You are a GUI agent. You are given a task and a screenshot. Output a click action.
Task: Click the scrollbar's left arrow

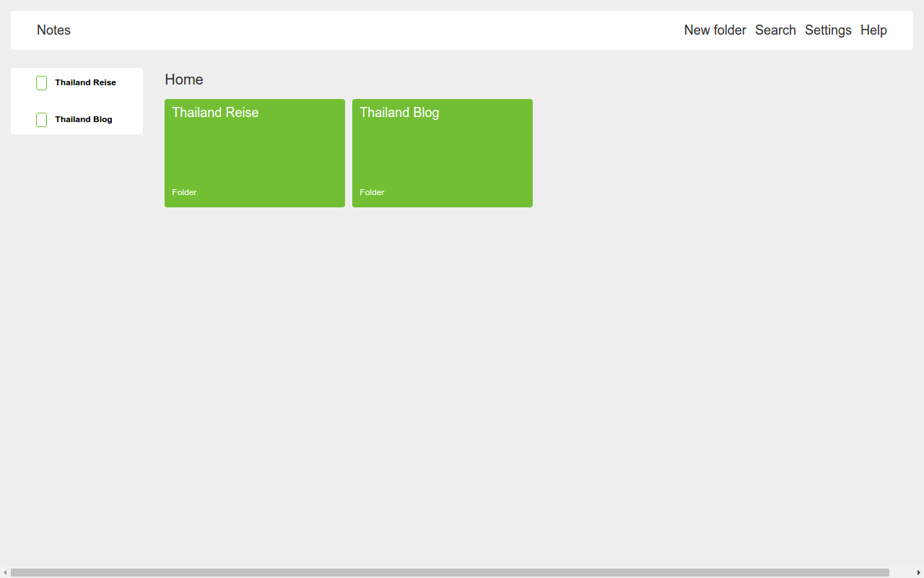click(x=5, y=573)
